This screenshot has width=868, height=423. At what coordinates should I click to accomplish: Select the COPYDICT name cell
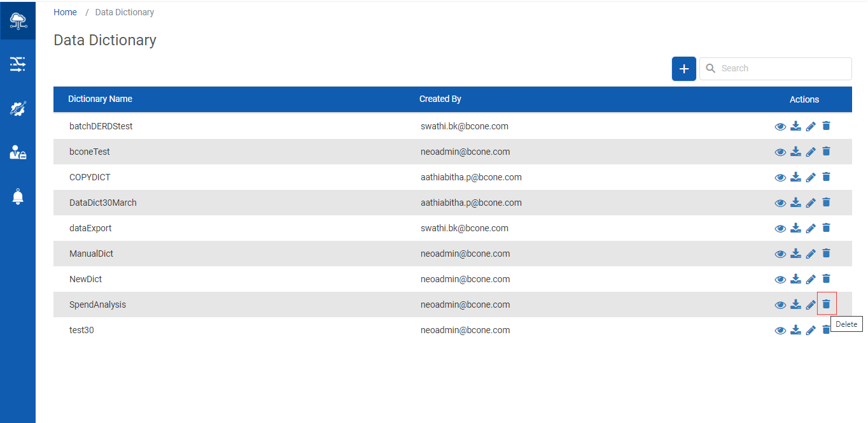click(90, 177)
